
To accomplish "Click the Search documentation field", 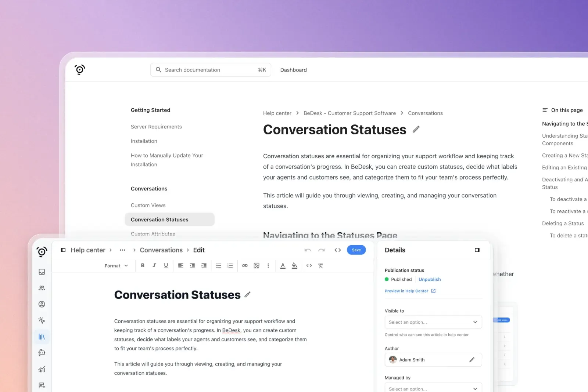I will coord(210,70).
